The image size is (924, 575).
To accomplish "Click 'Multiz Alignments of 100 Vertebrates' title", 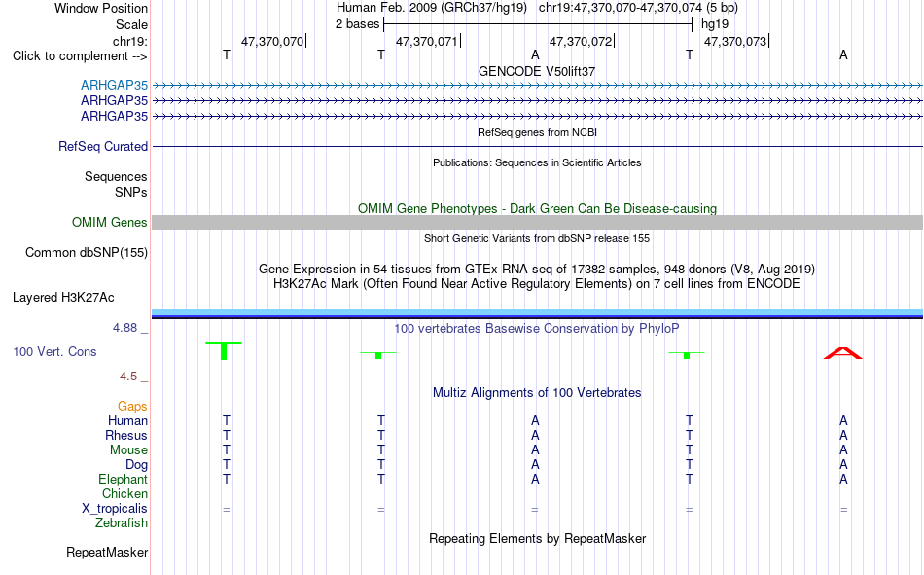I will (537, 393).
